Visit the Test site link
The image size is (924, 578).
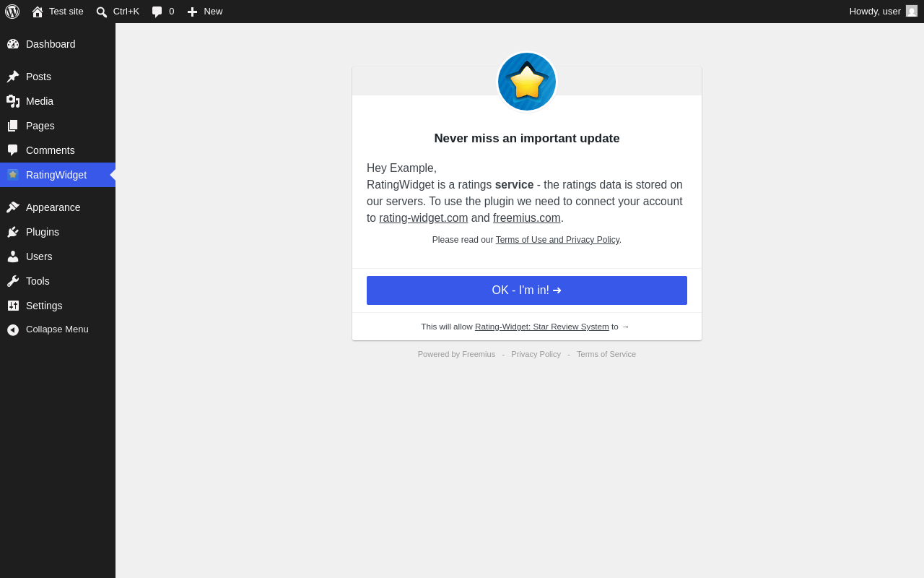[58, 12]
